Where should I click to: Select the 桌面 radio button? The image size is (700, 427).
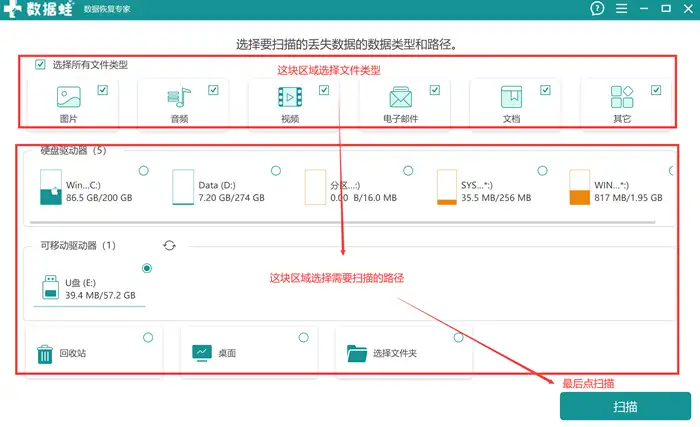click(x=304, y=337)
